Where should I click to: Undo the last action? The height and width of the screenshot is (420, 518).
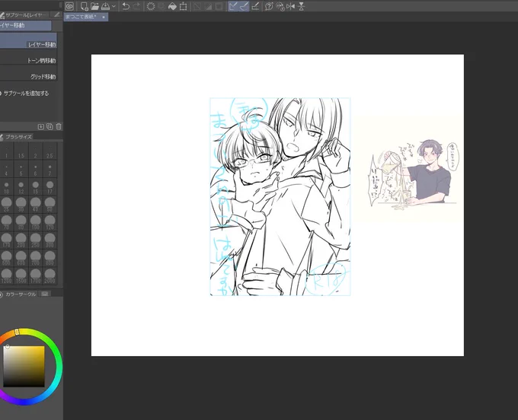[x=126, y=6]
